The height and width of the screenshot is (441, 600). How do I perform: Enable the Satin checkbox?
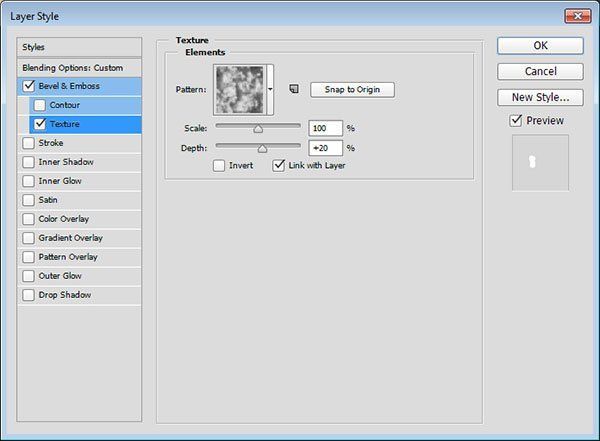click(x=29, y=200)
